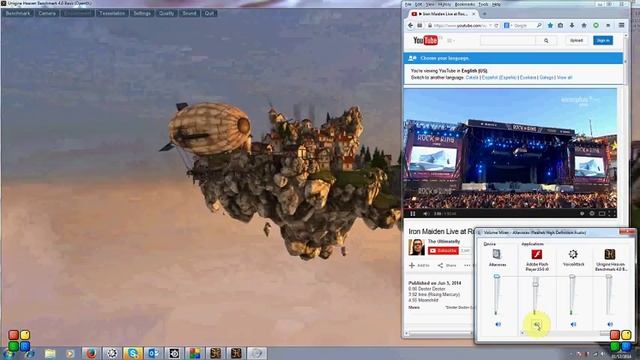Pause the YouTube video
Image resolution: width=640 pixels, height=360 pixels.
point(413,213)
